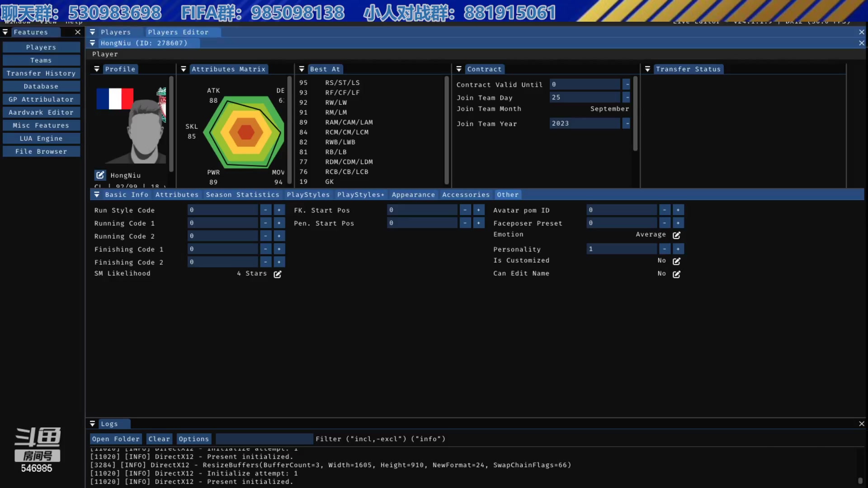The image size is (868, 488).
Task: Collapse the Features panel arrow
Action: coord(5,32)
